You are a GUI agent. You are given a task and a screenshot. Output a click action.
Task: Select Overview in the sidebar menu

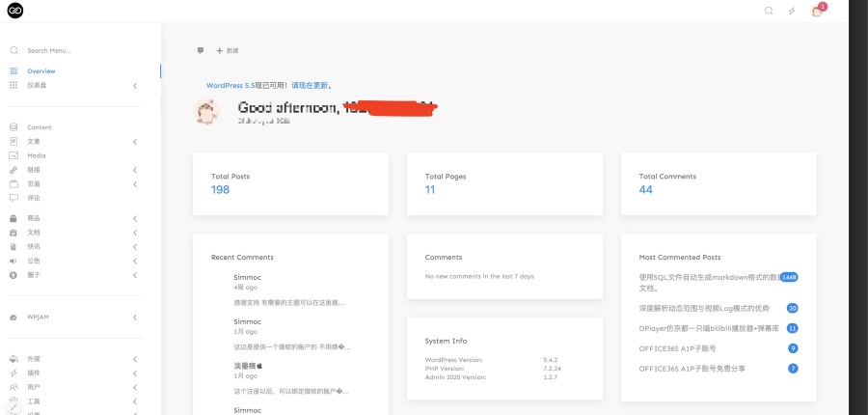pos(41,71)
